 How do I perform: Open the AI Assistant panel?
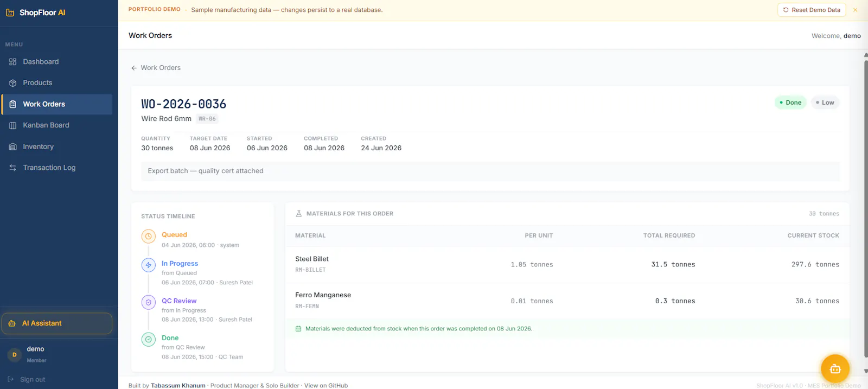pyautogui.click(x=57, y=323)
